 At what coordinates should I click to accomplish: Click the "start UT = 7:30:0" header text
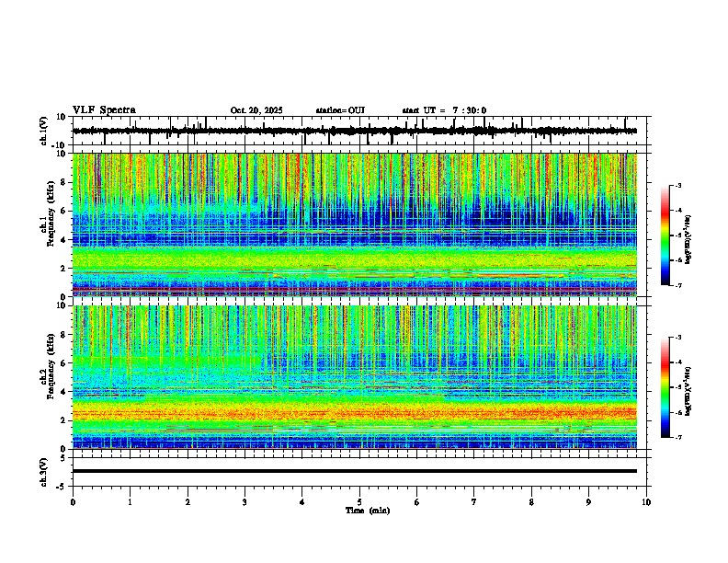tap(444, 110)
